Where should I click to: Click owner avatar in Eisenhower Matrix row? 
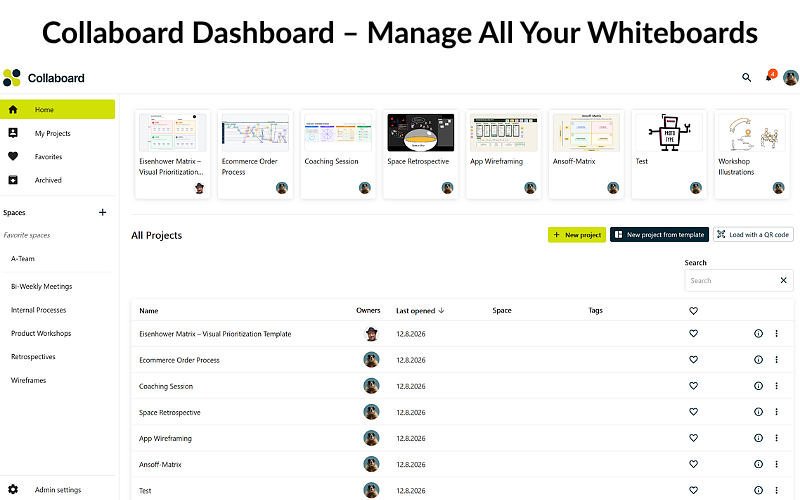point(371,334)
